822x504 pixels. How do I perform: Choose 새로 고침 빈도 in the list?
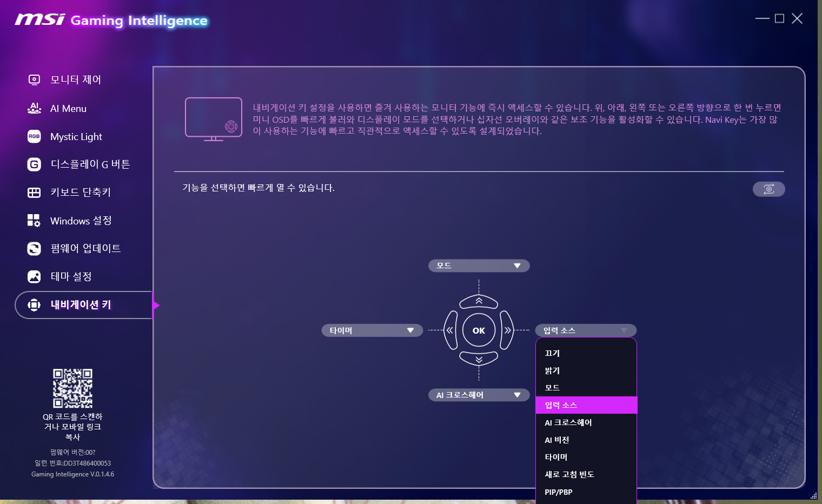click(x=586, y=474)
